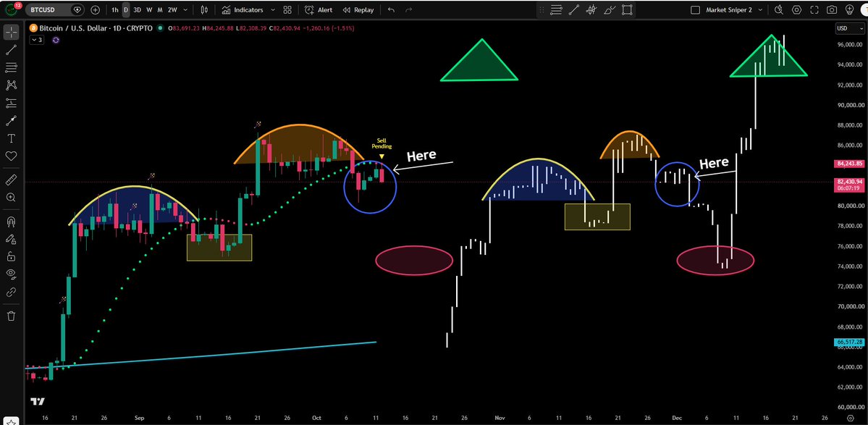The width and height of the screenshot is (868, 425).
Task: Click the green market status dot
Action: [160, 28]
